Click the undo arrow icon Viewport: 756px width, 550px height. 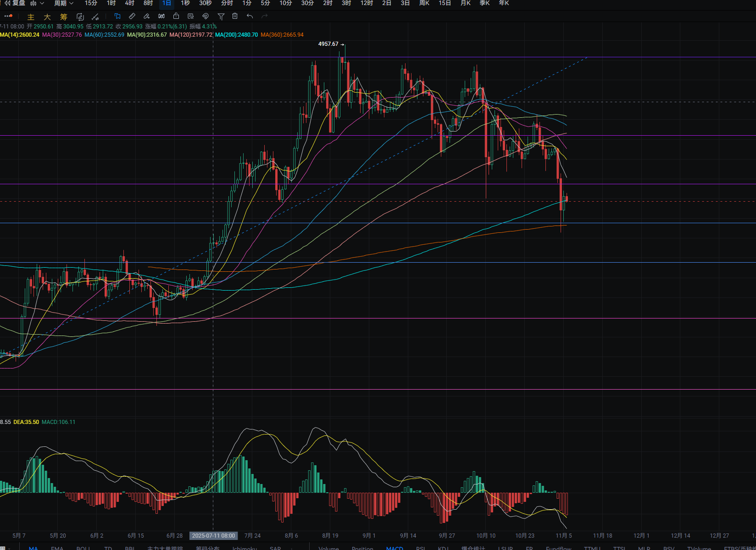[x=250, y=16]
